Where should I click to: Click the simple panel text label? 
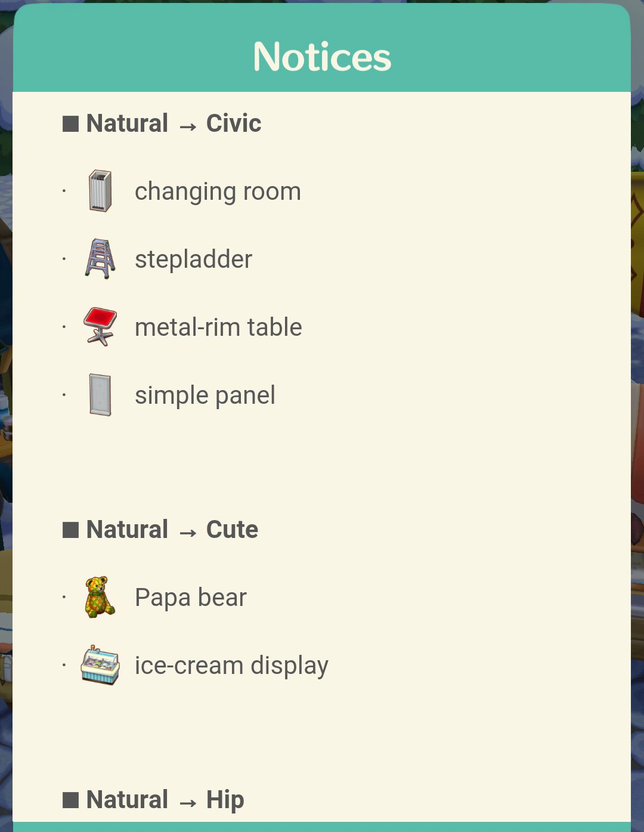pyautogui.click(x=205, y=396)
